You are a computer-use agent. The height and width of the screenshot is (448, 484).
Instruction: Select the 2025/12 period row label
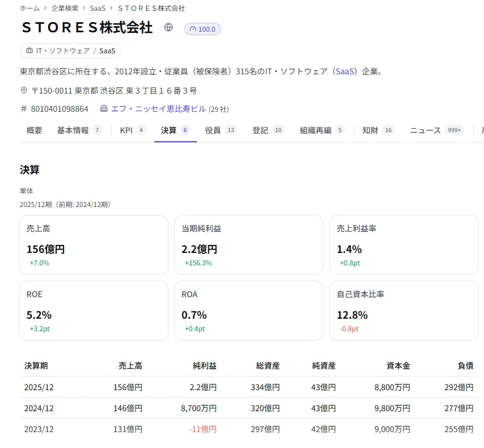pos(39,387)
